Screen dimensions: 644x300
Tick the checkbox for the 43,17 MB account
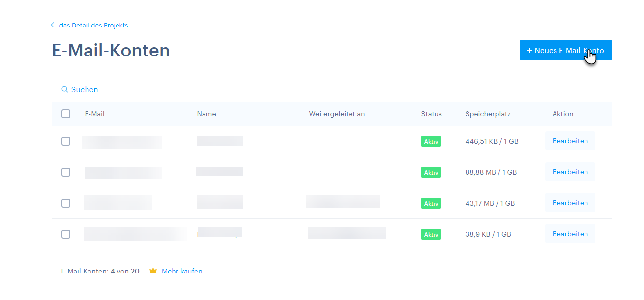66,203
